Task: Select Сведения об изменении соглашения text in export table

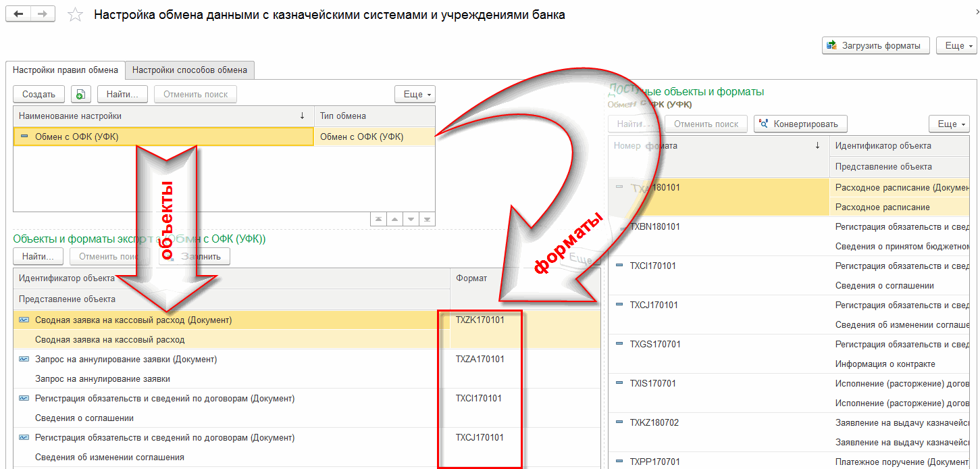Action: coord(109,458)
